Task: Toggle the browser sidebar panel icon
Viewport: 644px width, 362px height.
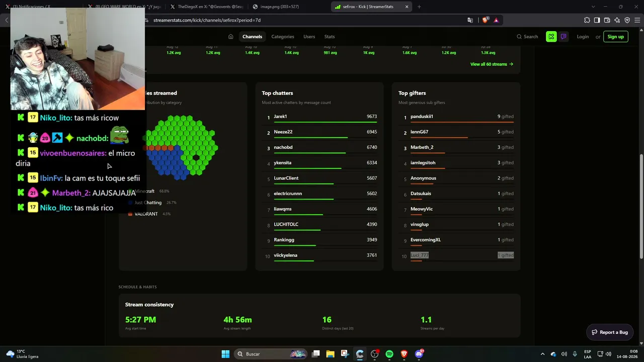Action: pos(597,20)
